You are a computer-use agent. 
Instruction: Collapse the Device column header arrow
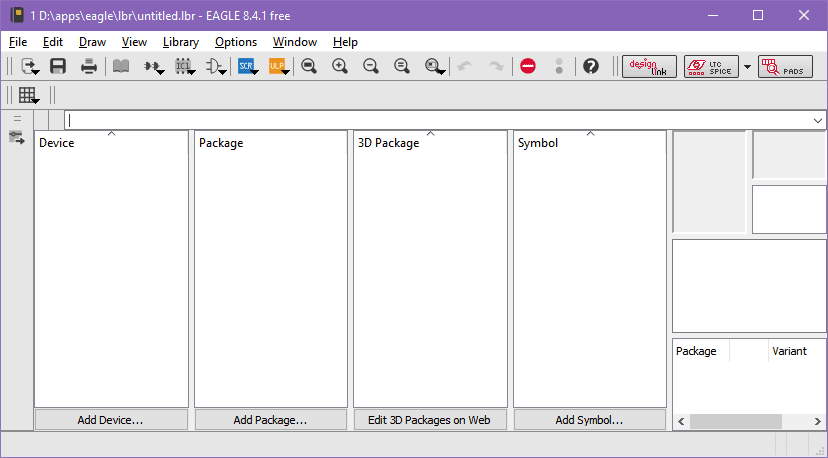click(x=111, y=133)
